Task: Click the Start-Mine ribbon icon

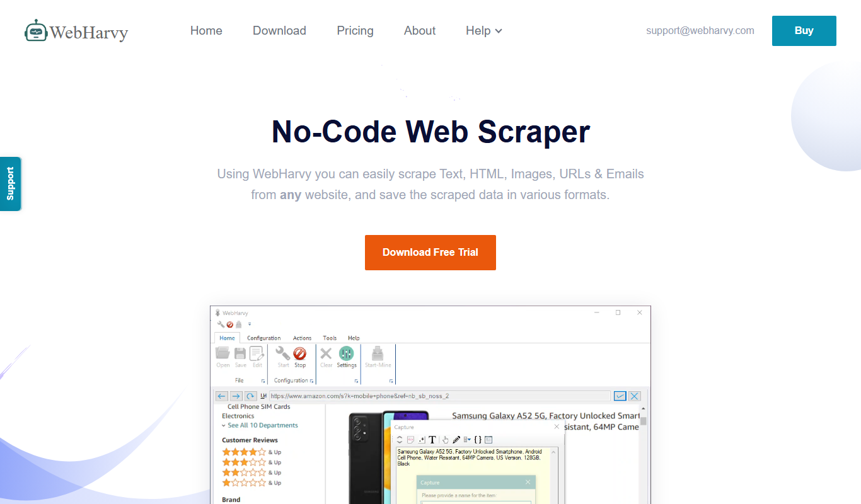Action: (378, 357)
